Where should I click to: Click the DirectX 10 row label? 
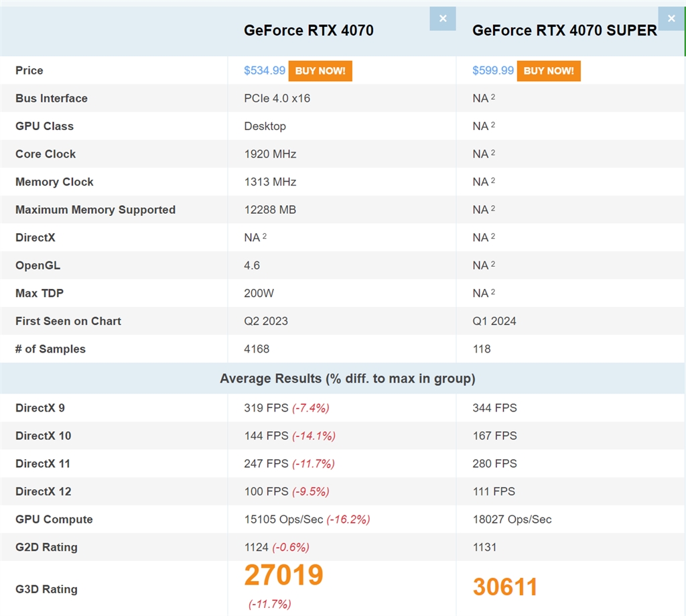click(x=44, y=436)
